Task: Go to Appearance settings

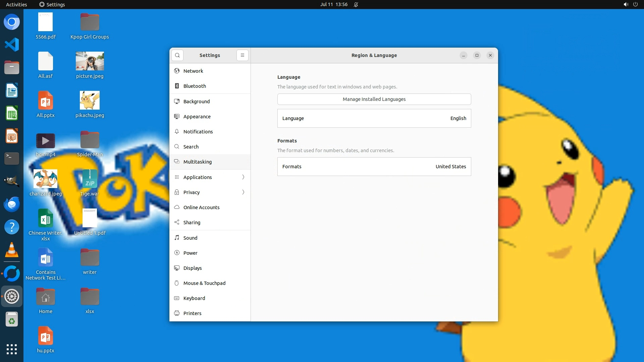Action: point(197,117)
